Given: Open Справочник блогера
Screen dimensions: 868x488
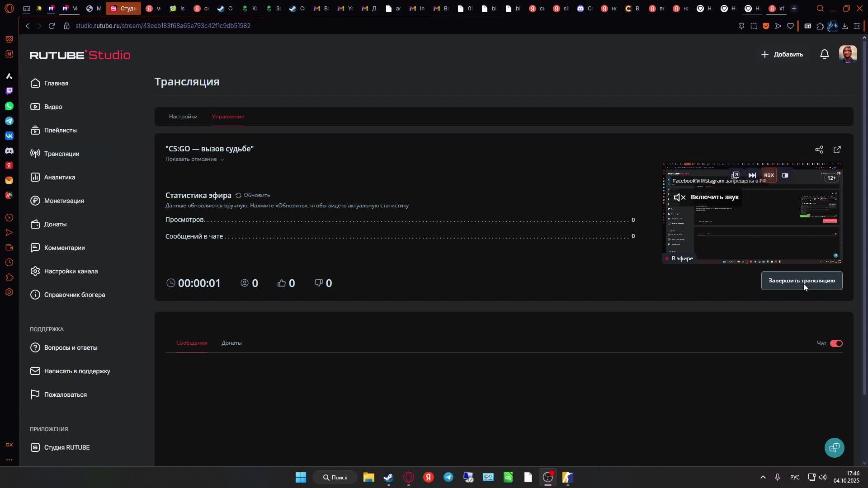Looking at the screenshot, I should click(68, 295).
